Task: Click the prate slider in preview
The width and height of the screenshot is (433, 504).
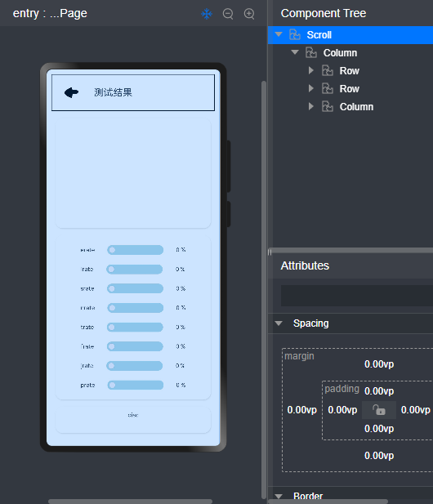Action: pyautogui.click(x=136, y=385)
